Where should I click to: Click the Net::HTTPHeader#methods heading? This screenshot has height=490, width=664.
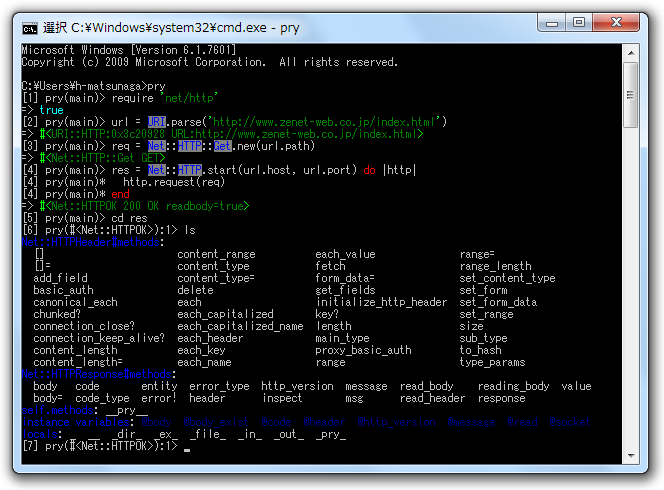(91, 242)
